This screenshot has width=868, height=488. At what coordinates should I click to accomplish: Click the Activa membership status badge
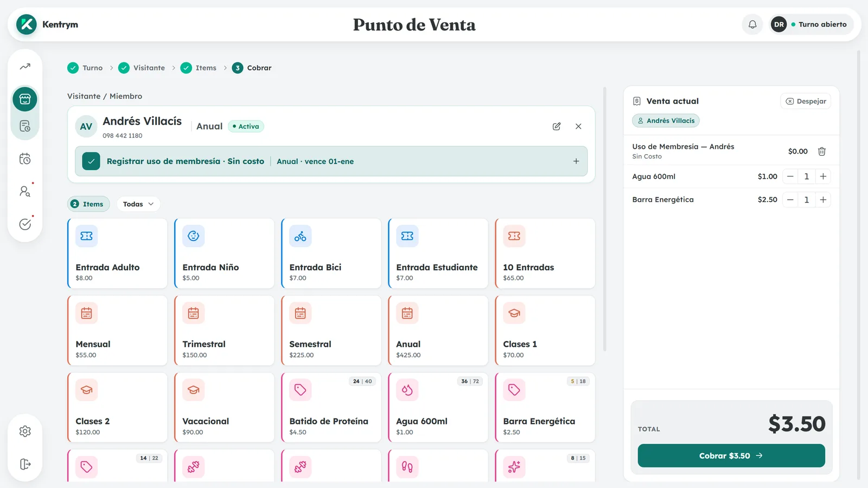[246, 126]
